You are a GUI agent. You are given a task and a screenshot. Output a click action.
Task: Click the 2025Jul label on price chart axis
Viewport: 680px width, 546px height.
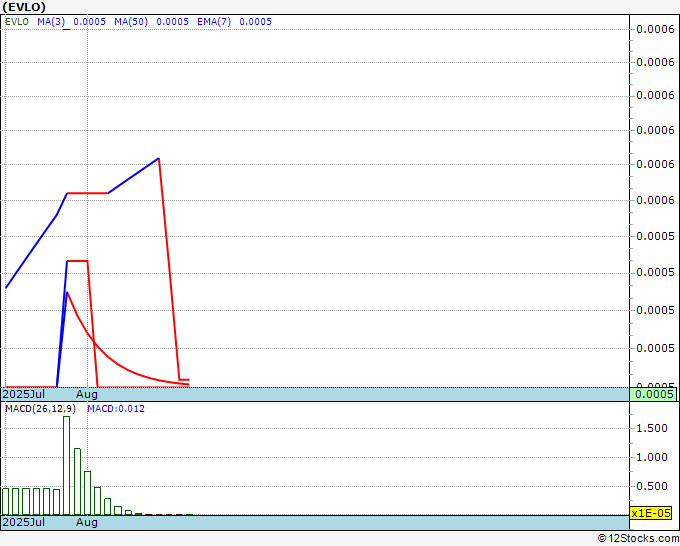[x=23, y=395]
